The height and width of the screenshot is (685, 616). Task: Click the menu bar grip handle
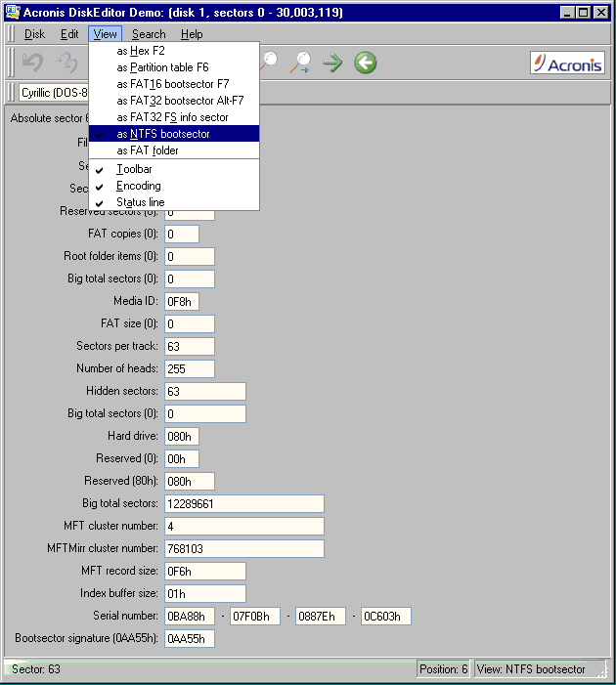click(x=12, y=34)
